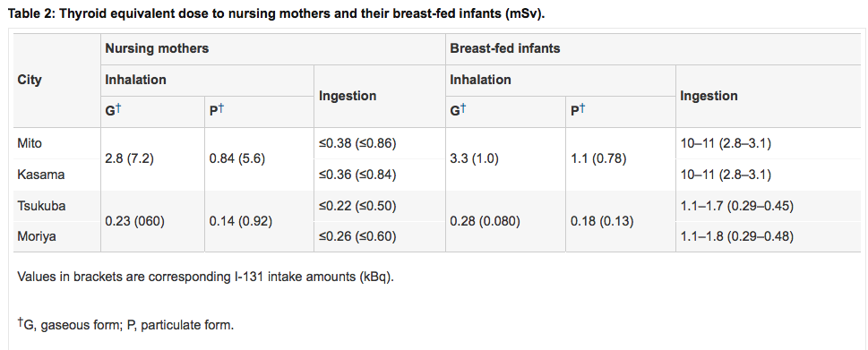Viewport: 868px width, 350px height.
Task: Click the Tsukuba row label
Action: [x=41, y=206]
